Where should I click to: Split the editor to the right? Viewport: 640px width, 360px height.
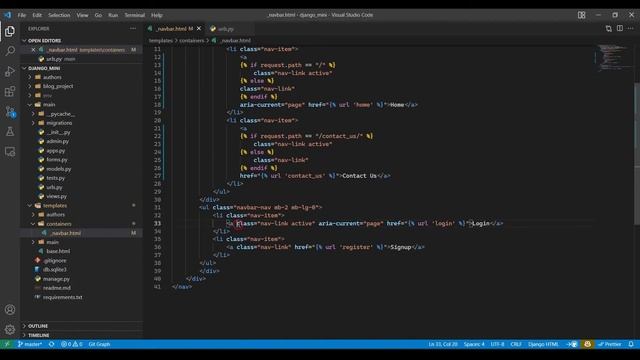(x=620, y=28)
